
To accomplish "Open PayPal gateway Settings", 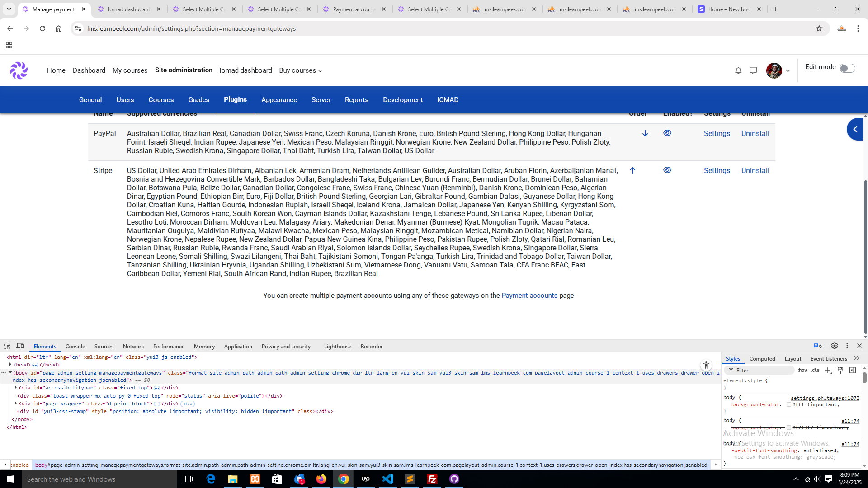I will 717,133.
